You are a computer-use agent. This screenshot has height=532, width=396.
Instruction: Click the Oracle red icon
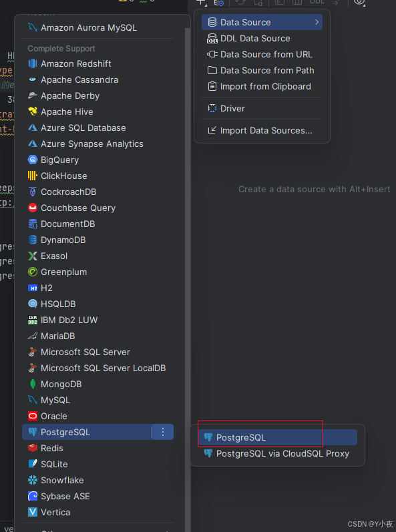pyautogui.click(x=33, y=416)
